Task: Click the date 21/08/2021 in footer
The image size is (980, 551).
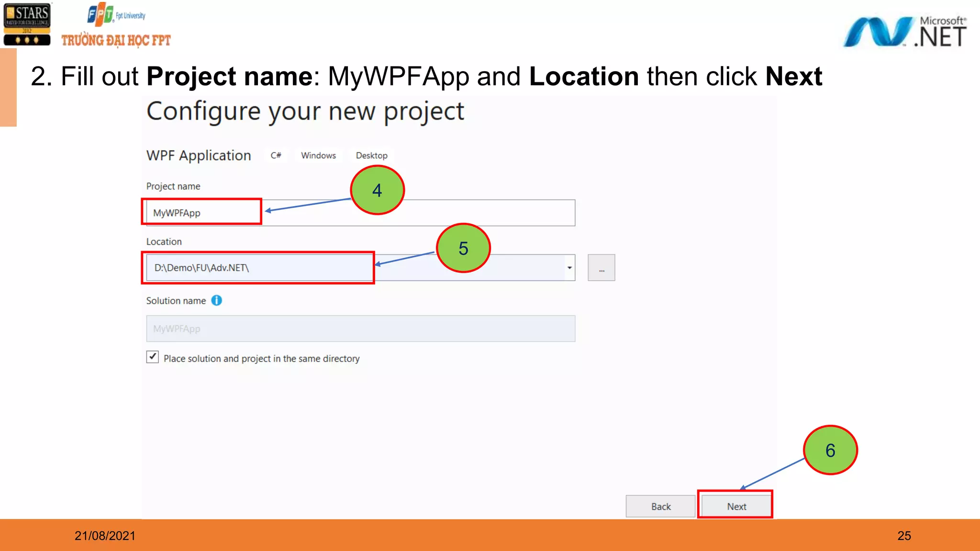Action: [105, 536]
